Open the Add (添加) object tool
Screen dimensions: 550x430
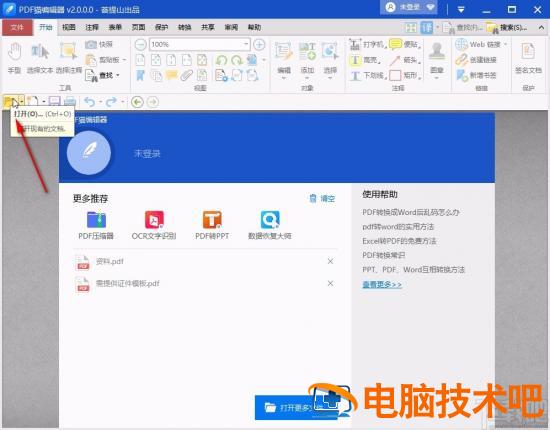[x=307, y=59]
